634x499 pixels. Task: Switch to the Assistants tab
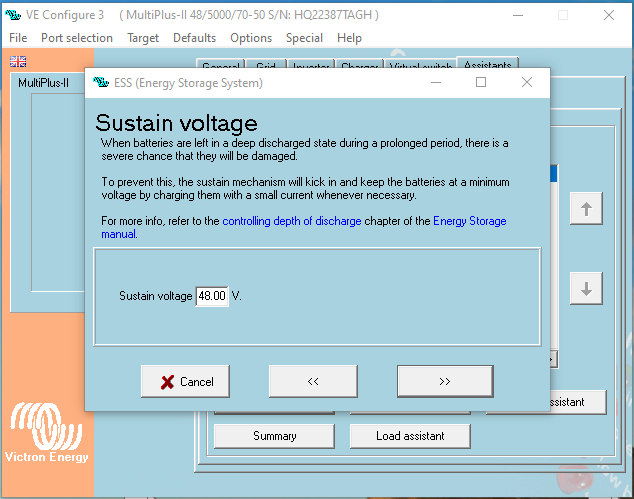[x=487, y=62]
